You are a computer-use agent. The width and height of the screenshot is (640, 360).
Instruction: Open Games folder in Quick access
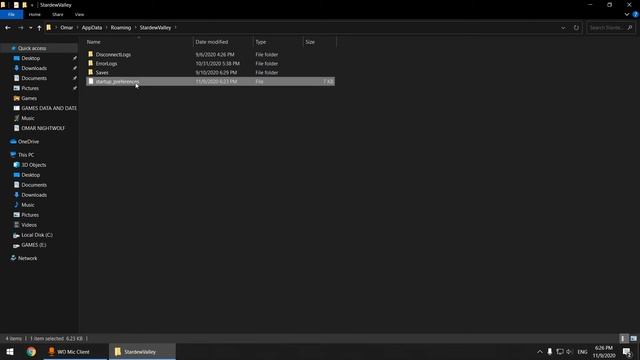[29, 98]
